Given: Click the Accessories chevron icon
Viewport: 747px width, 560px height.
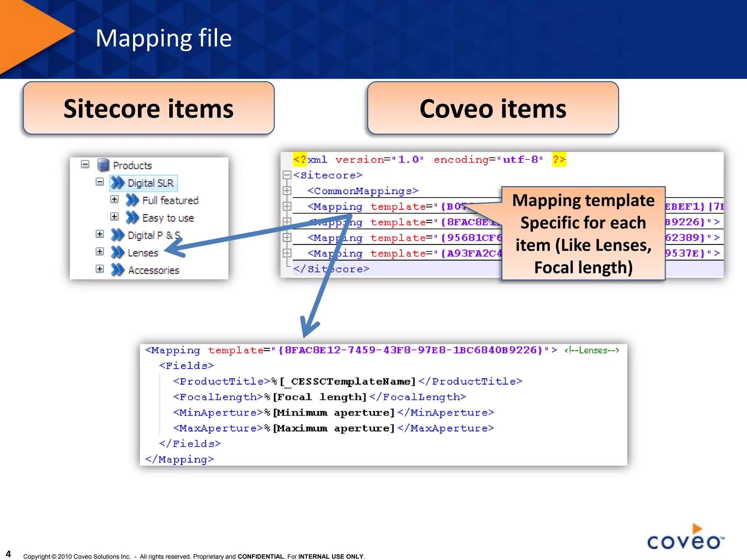Looking at the screenshot, I should [x=117, y=270].
